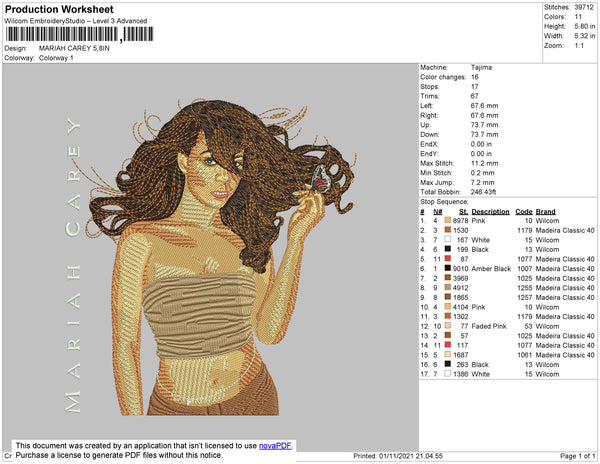Click the red swatch in stop 5 row
This screenshot has width=600, height=464.
tap(448, 259)
